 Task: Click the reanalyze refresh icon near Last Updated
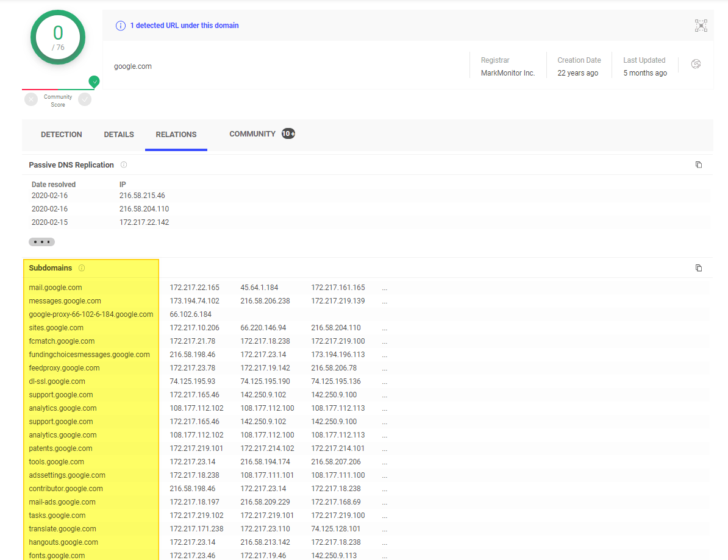pos(696,64)
